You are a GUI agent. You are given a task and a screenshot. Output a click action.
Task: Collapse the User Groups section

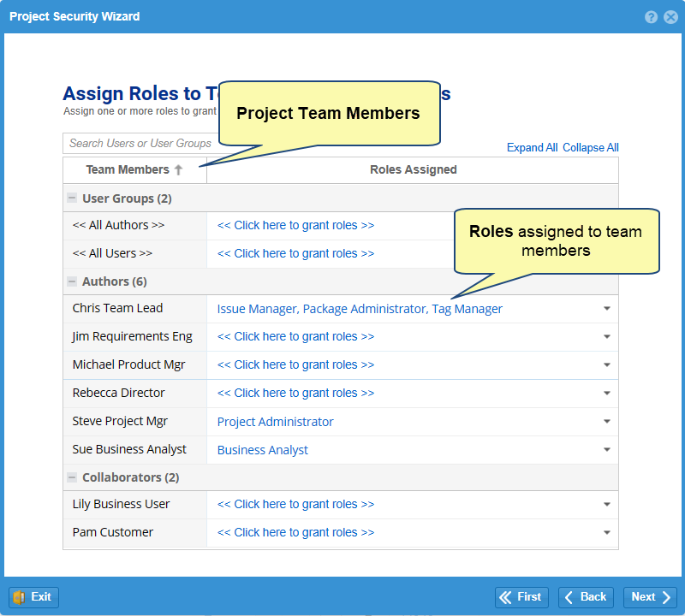click(x=72, y=198)
